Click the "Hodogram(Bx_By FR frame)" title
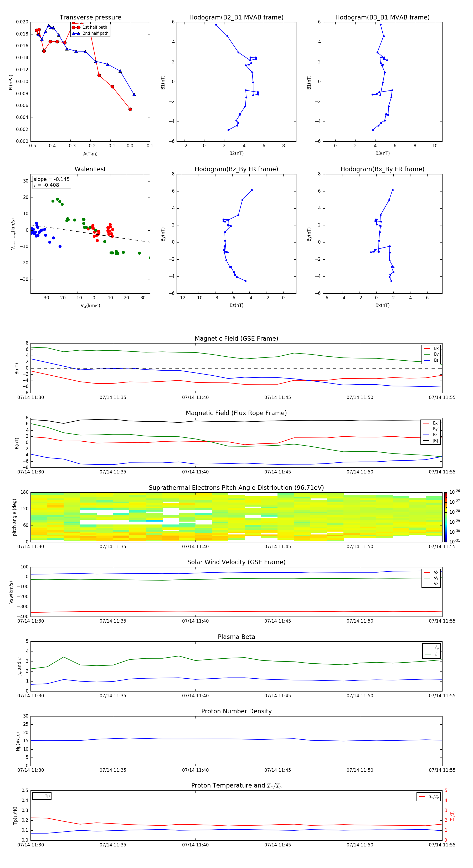The width and height of the screenshot is (473, 868). point(382,169)
